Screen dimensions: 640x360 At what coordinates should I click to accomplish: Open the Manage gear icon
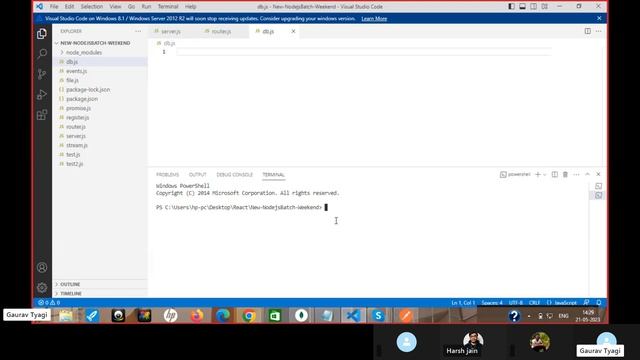point(42,287)
